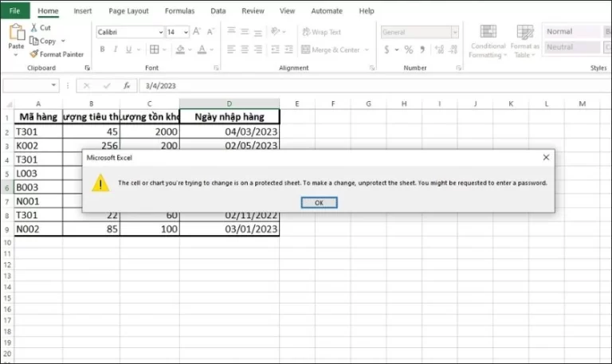The width and height of the screenshot is (612, 364).
Task: Expand Merge & Center options arrow
Action: pos(367,49)
